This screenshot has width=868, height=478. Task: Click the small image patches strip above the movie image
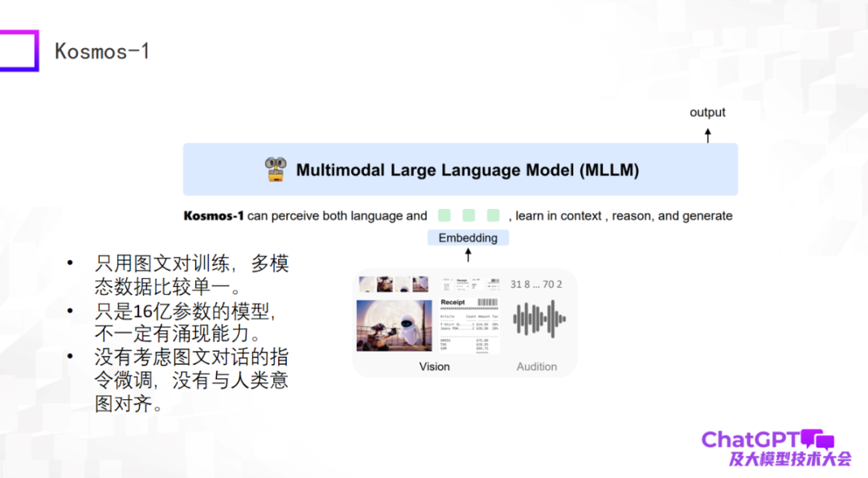point(394,284)
